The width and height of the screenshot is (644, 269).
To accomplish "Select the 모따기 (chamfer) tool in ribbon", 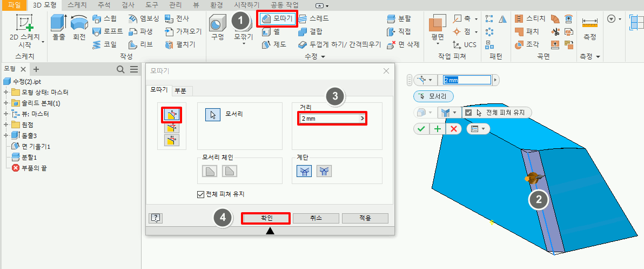I will tap(277, 18).
